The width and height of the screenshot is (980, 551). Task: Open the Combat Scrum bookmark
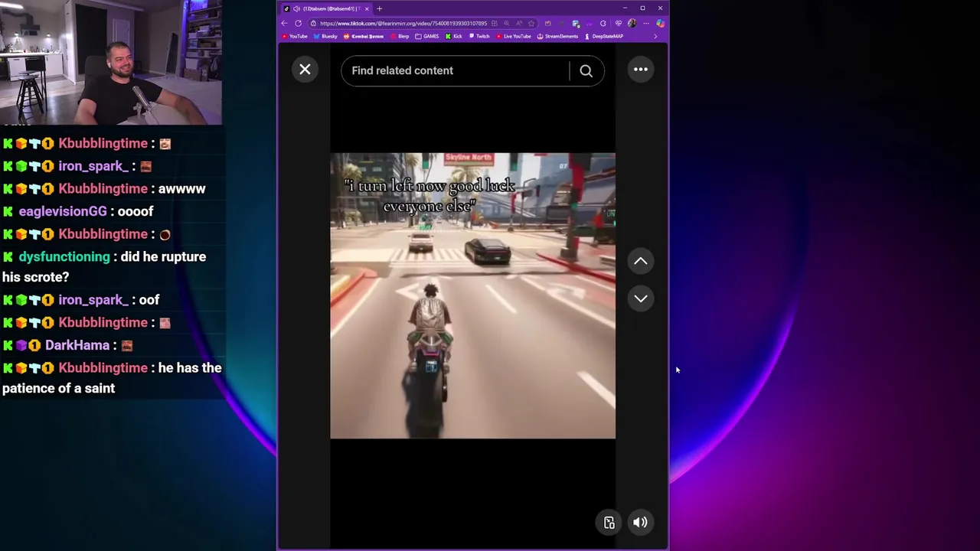[364, 36]
